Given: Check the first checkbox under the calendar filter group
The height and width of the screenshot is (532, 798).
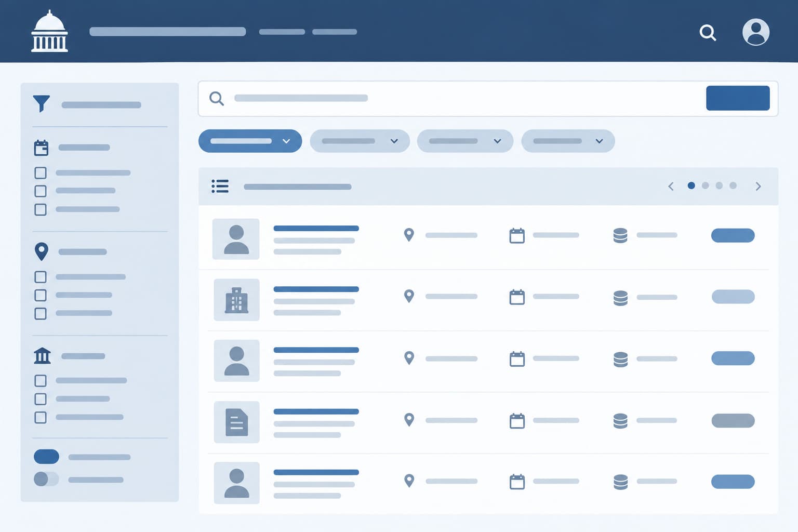Looking at the screenshot, I should (41, 173).
